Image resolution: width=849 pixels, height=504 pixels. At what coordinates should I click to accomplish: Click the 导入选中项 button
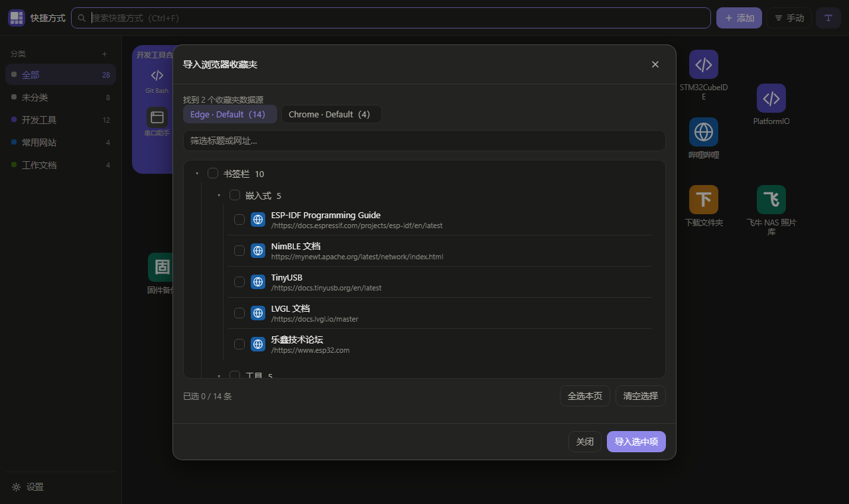point(636,442)
